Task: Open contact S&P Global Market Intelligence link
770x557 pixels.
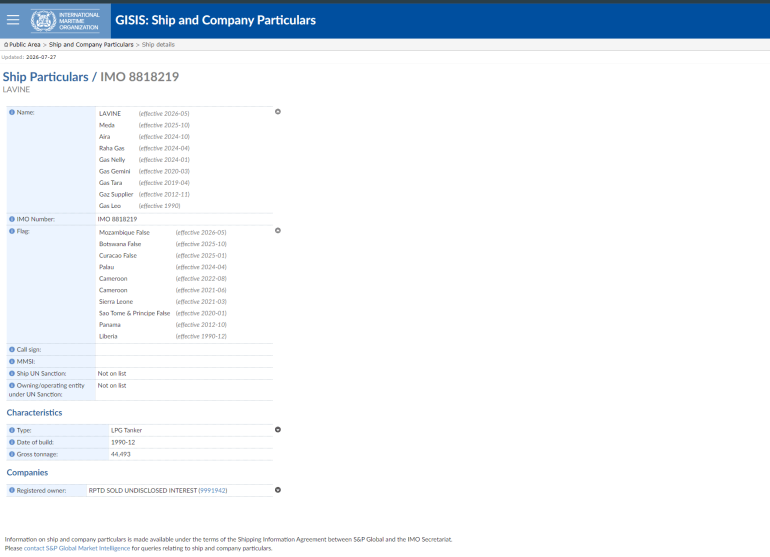Action: coord(77,549)
